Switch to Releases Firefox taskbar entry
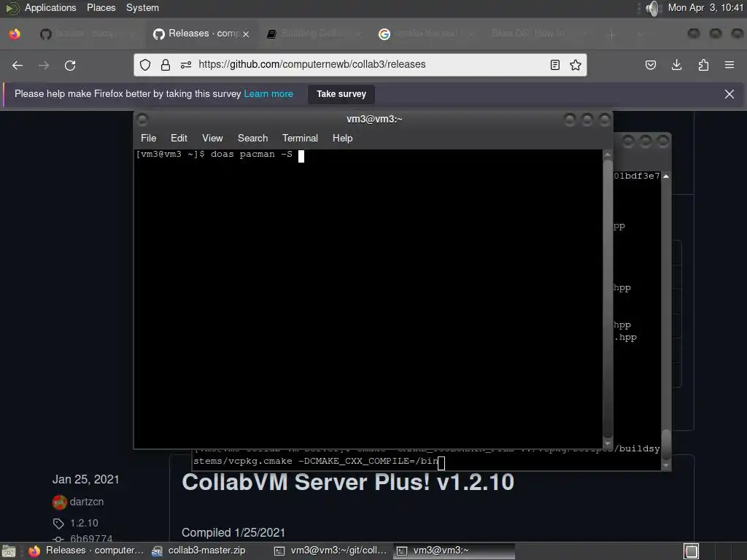 86,551
